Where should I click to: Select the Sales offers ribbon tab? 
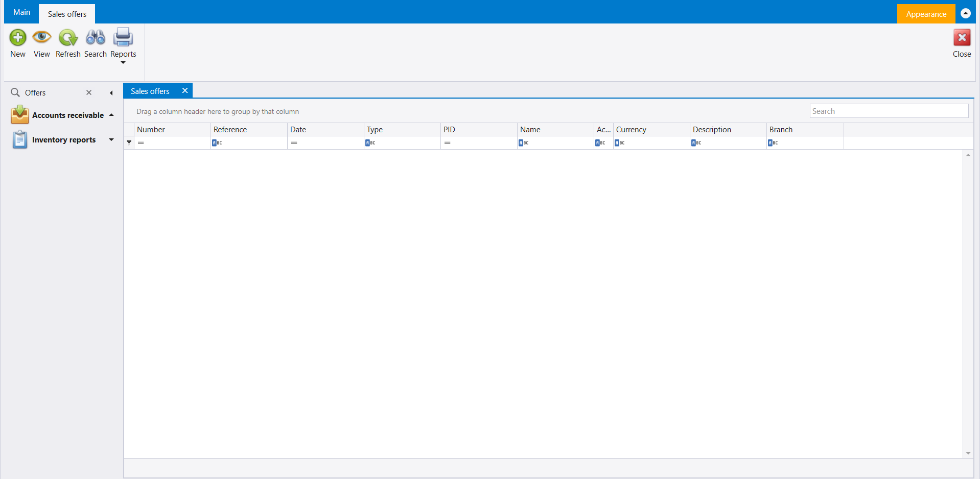(67, 14)
